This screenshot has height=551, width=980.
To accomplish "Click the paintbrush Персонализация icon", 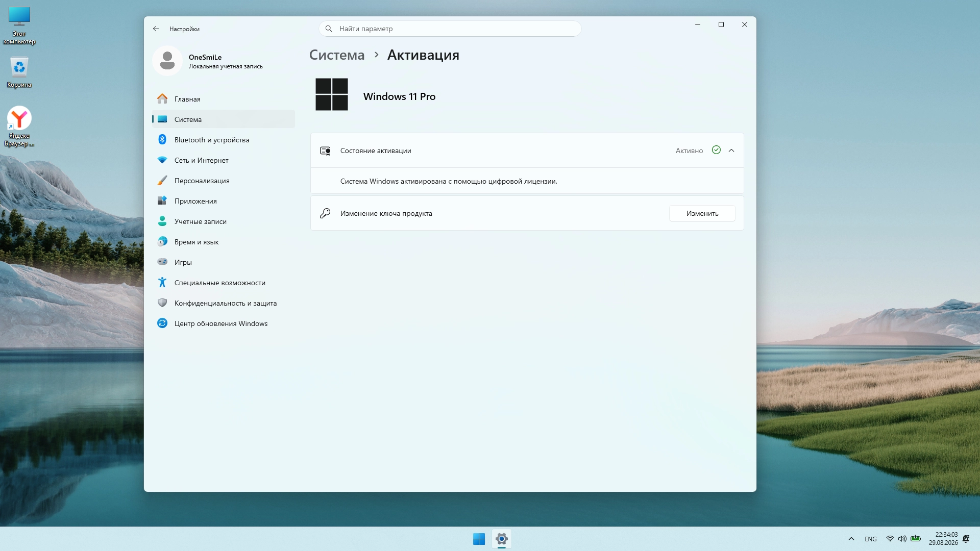I will point(162,181).
